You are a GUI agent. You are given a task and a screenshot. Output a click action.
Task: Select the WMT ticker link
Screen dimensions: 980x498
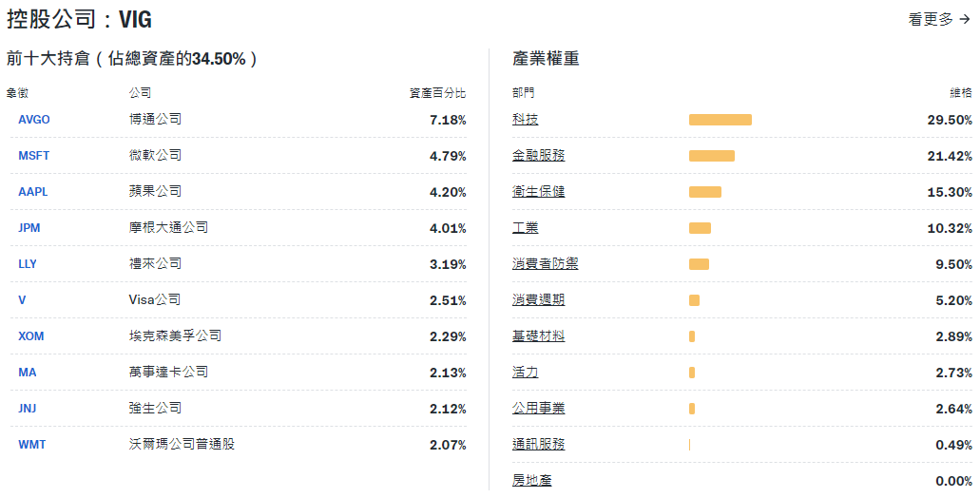[x=32, y=445]
